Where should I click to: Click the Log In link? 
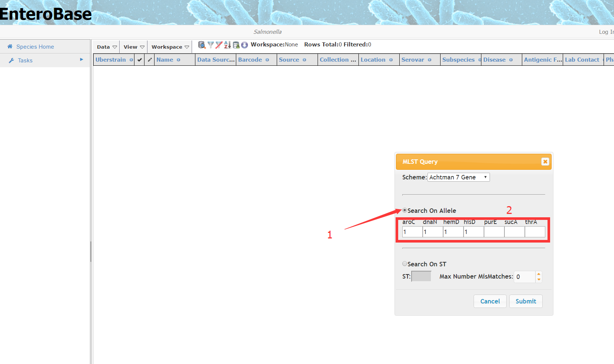[606, 32]
